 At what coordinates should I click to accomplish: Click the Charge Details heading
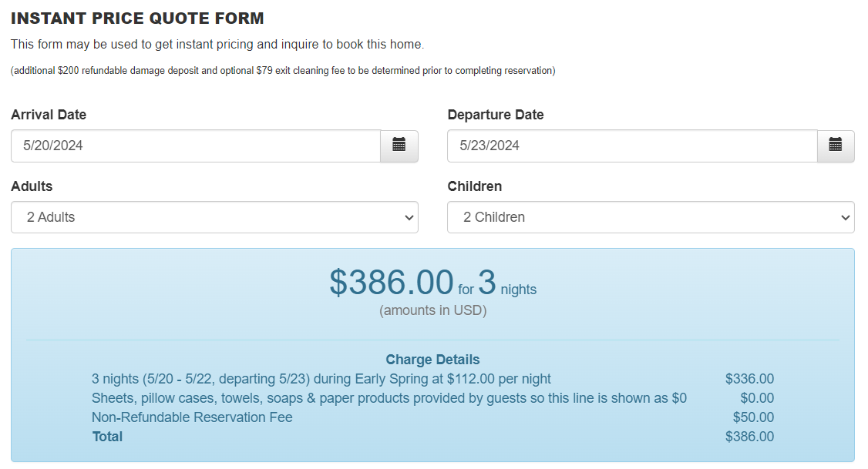pyautogui.click(x=432, y=360)
